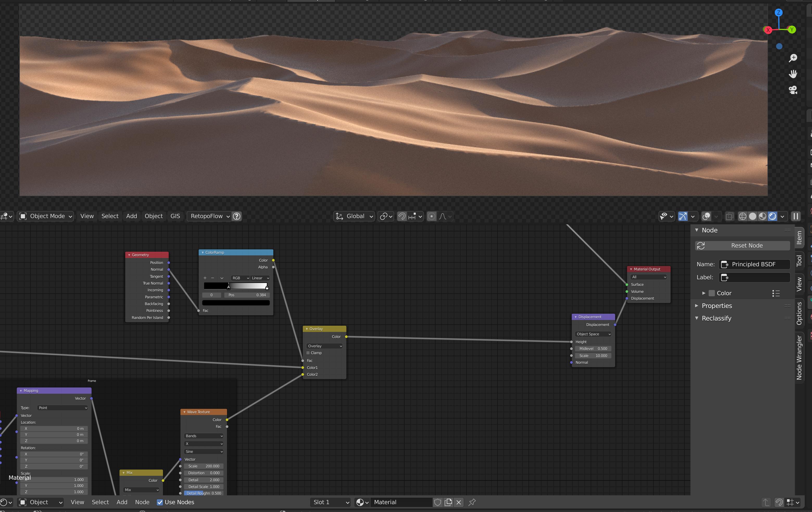Open proportional falloff curve menu
The height and width of the screenshot is (512, 812).
pyautogui.click(x=445, y=216)
